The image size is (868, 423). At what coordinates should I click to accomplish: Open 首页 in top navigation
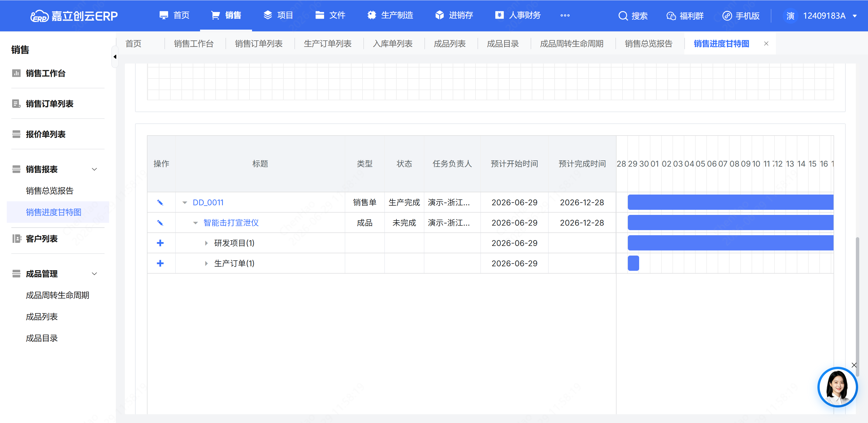(175, 16)
